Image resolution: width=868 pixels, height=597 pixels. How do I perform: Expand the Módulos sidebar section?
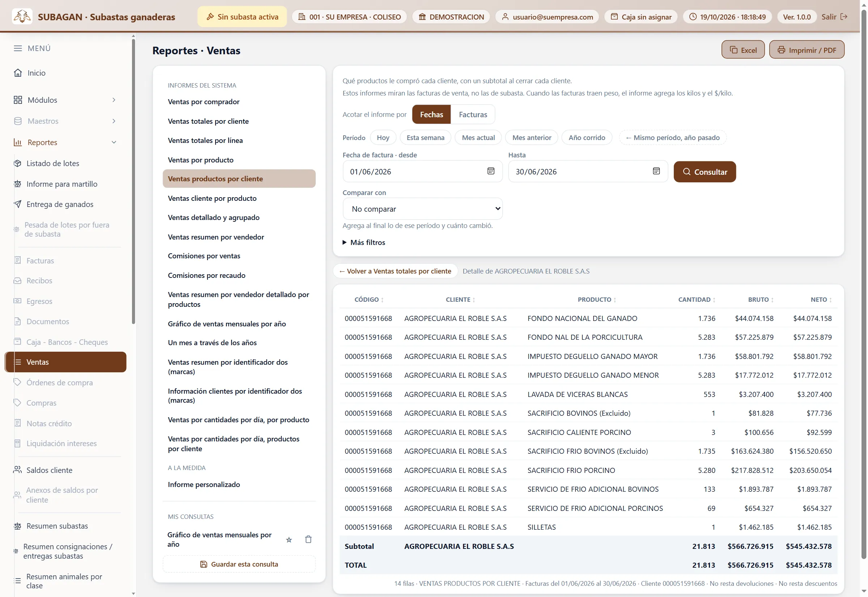(65, 100)
